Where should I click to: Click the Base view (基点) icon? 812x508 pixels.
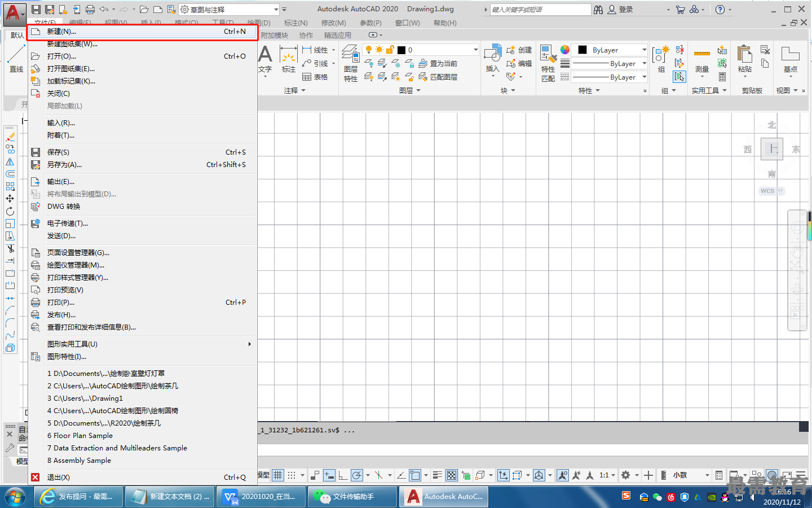click(790, 54)
